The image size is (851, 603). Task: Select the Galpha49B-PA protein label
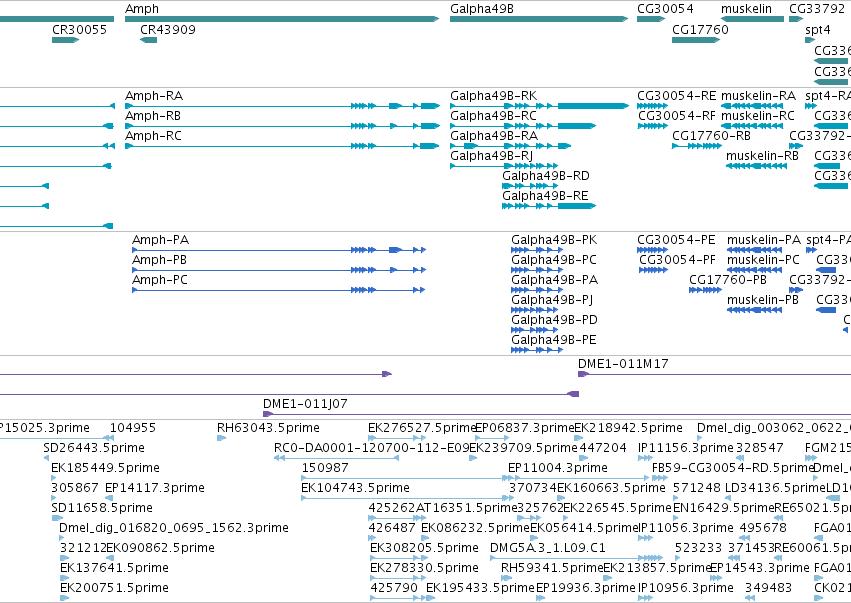coord(555,280)
